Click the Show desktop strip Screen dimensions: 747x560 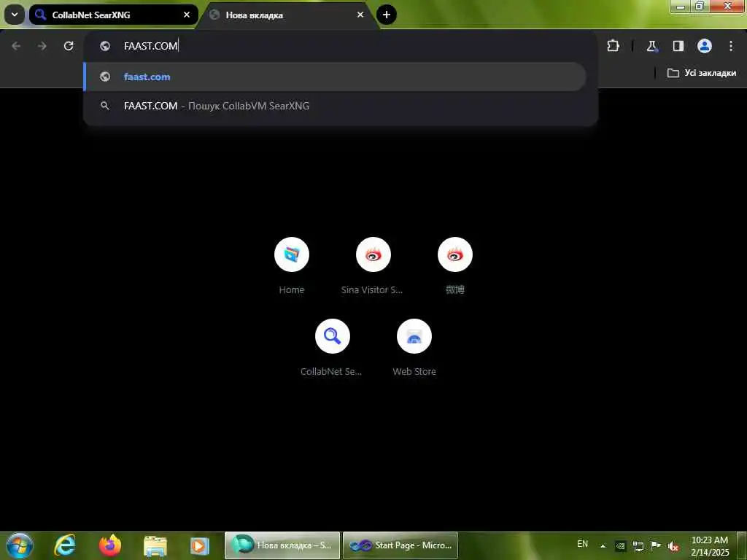click(742, 545)
